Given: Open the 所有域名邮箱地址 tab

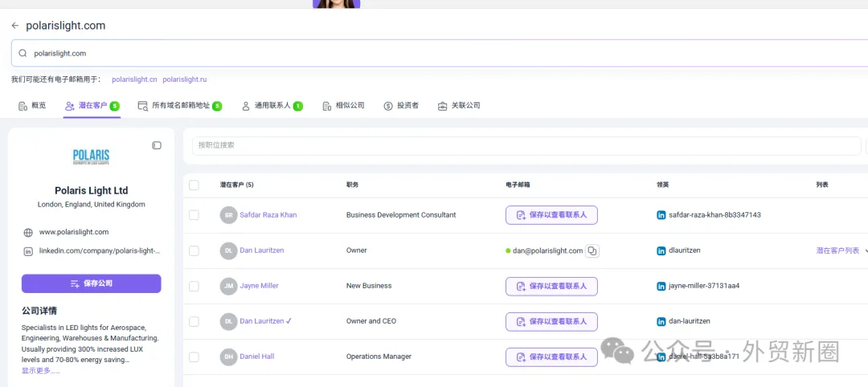Looking at the screenshot, I should pos(180,106).
